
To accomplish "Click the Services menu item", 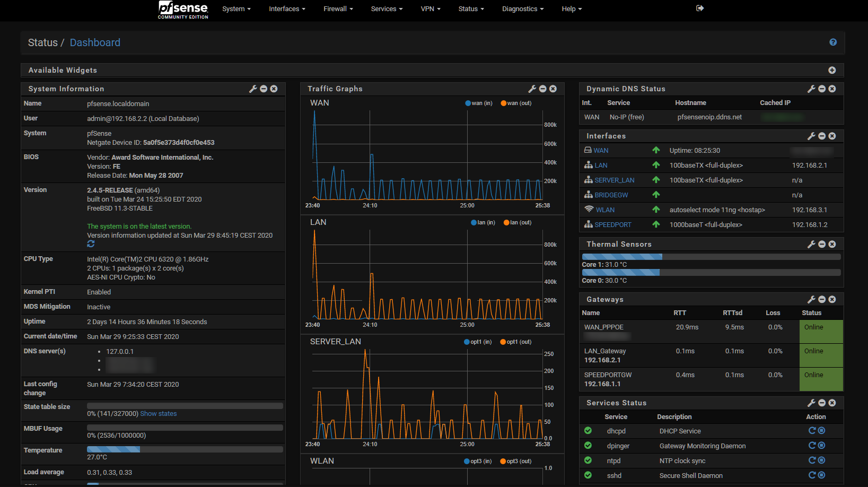I will click(386, 8).
